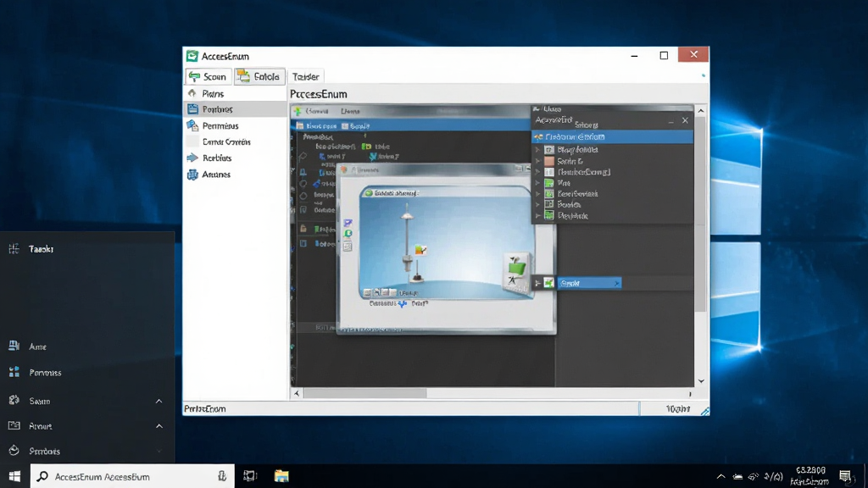The height and width of the screenshot is (488, 868).
Task: Click the small orange-green flag icon in preview
Action: pos(420,250)
